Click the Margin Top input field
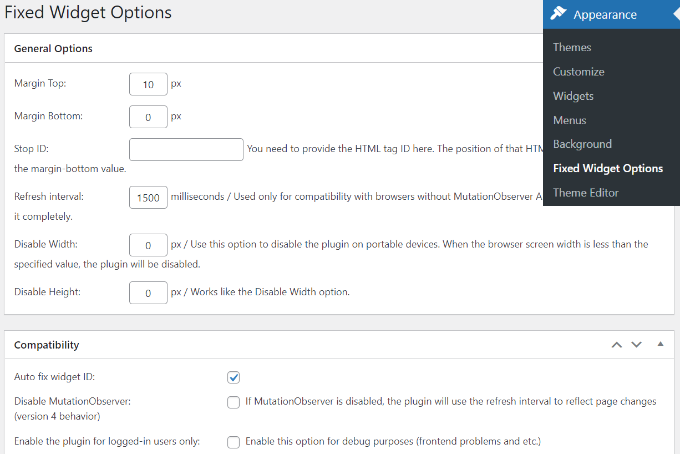The image size is (680, 454). click(148, 85)
